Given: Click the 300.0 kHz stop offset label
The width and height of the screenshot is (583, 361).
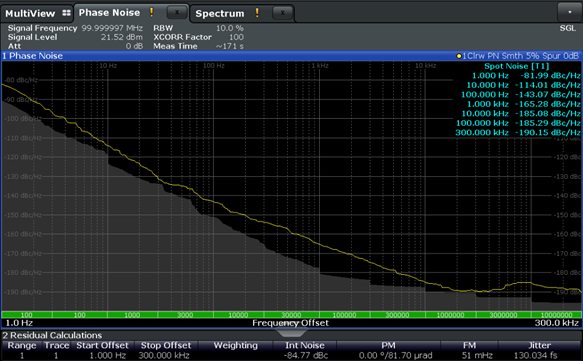Looking at the screenshot, I should (557, 323).
